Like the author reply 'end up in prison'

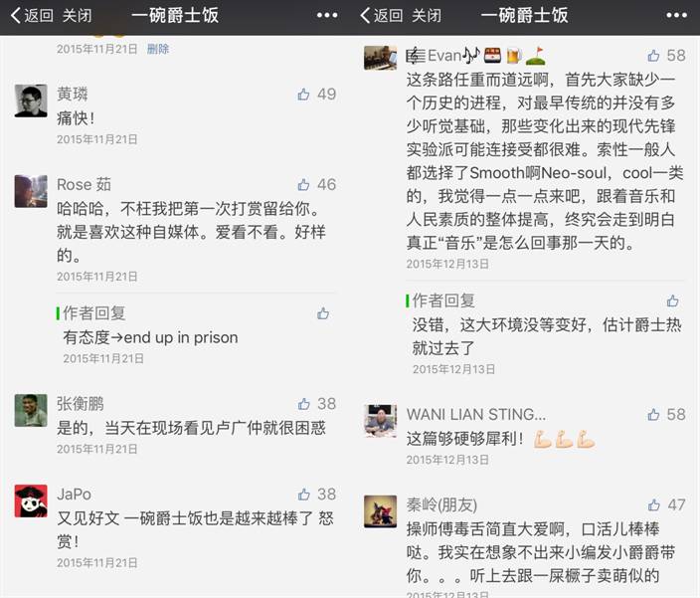pos(323,313)
